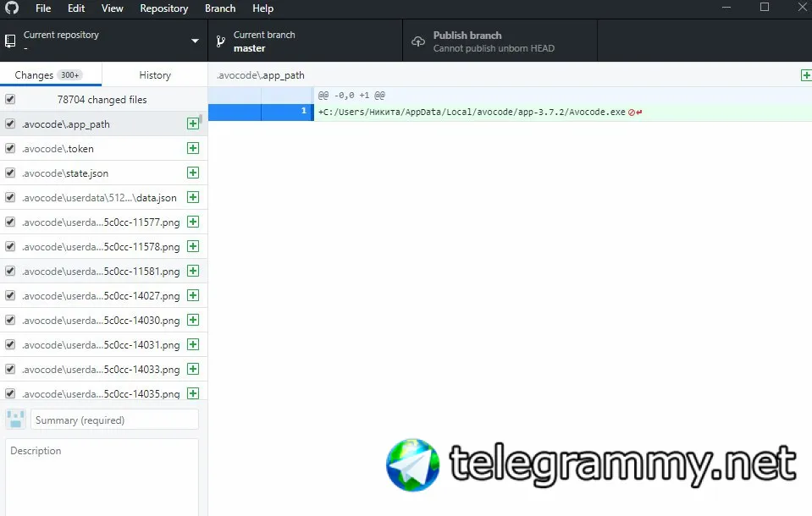Image resolution: width=812 pixels, height=516 pixels.
Task: Click the added icon beside 5c0cc-14031.png
Action: (x=193, y=344)
